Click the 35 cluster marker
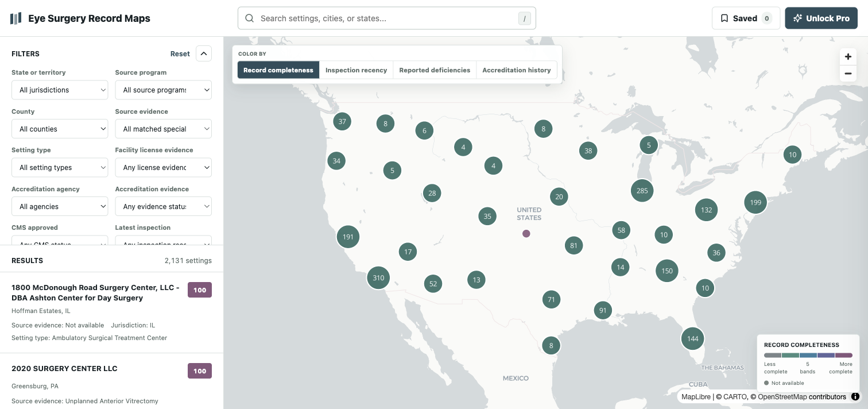Viewport: 868px width, 409px height. pos(487,217)
